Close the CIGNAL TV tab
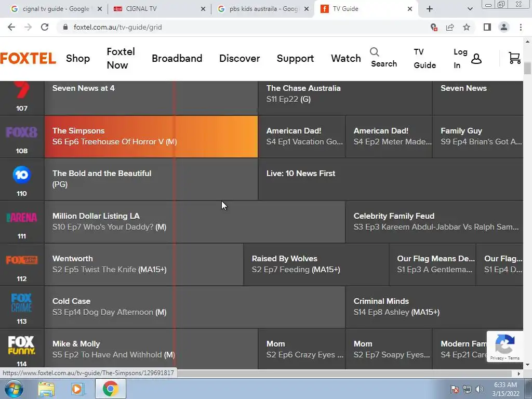This screenshot has width=532, height=399. [x=203, y=9]
